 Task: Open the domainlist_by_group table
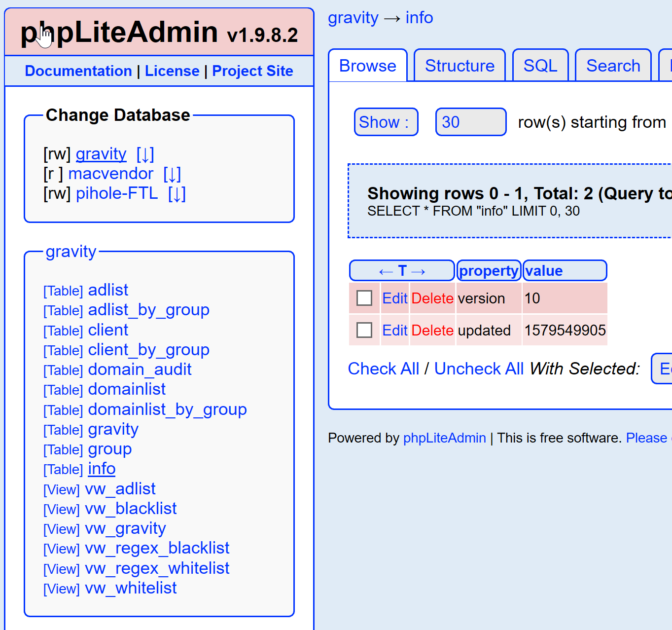tap(168, 409)
